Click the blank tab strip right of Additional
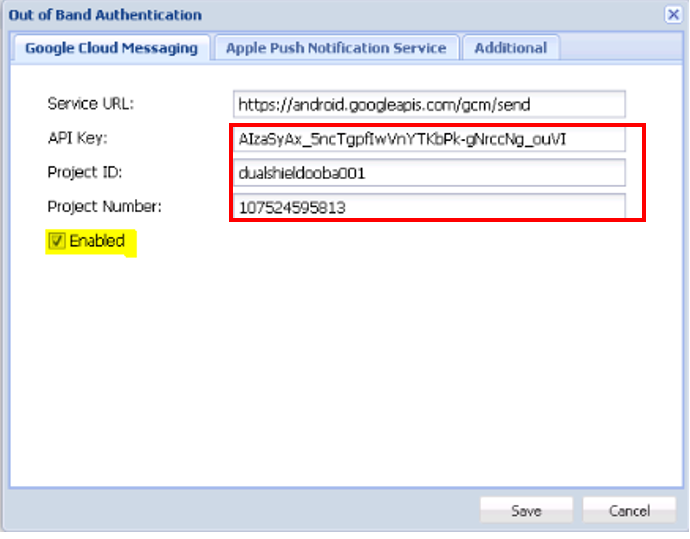Image resolution: width=690 pixels, height=539 pixels. [620, 48]
